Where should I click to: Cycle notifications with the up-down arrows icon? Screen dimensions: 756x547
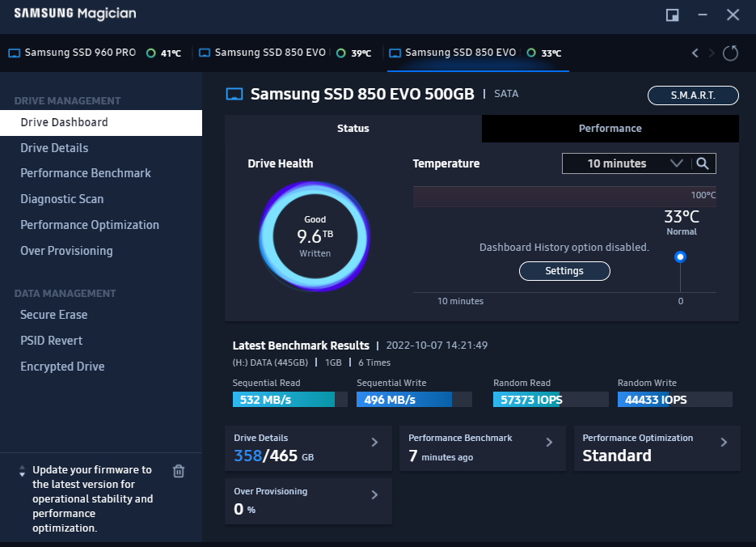(22, 471)
